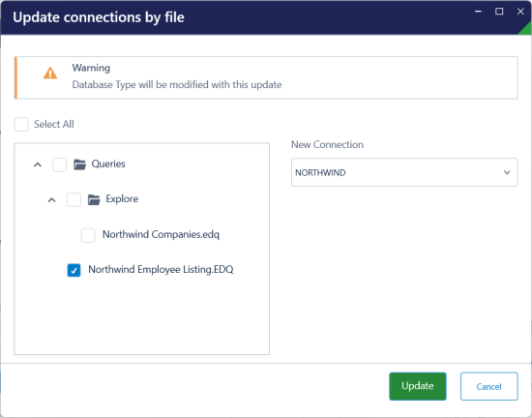Select the NORTHWIND connection combo box
This screenshot has width=532, height=418.
[x=404, y=172]
